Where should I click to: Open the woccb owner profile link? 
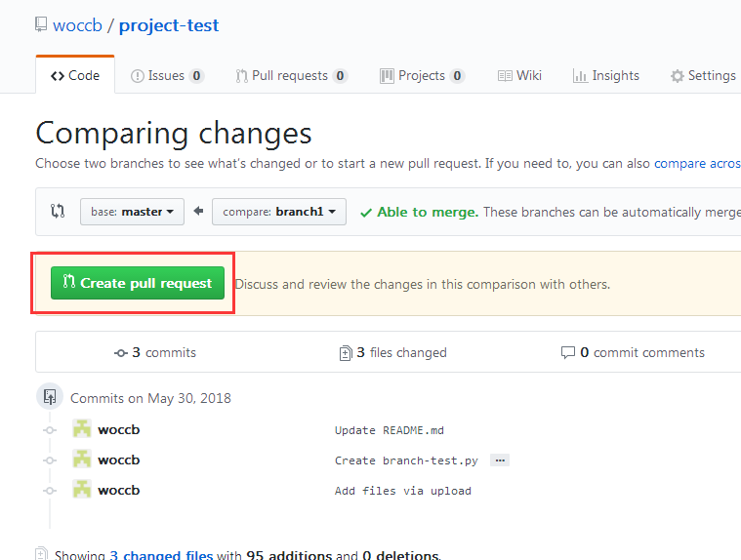77,25
